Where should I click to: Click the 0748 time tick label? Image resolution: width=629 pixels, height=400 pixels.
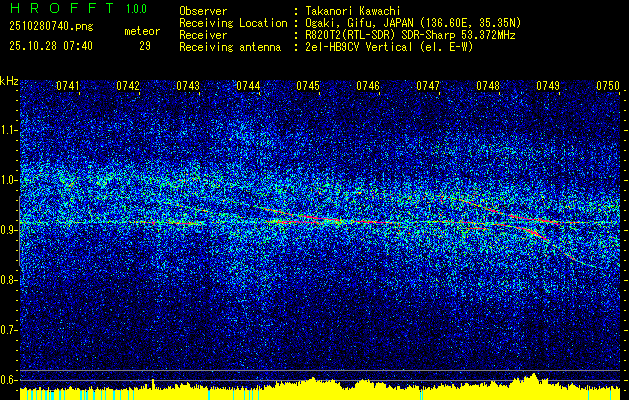point(488,87)
